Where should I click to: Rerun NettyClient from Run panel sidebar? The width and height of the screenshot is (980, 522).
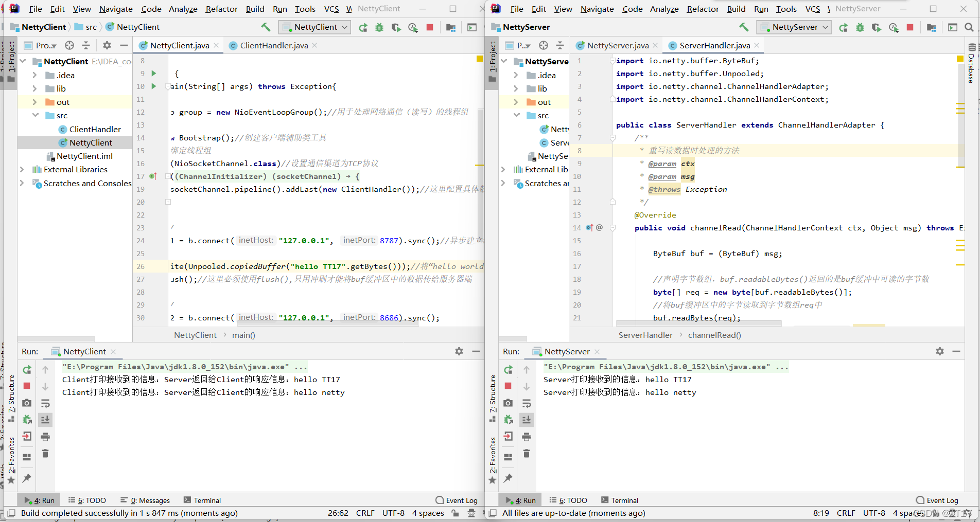(27, 370)
